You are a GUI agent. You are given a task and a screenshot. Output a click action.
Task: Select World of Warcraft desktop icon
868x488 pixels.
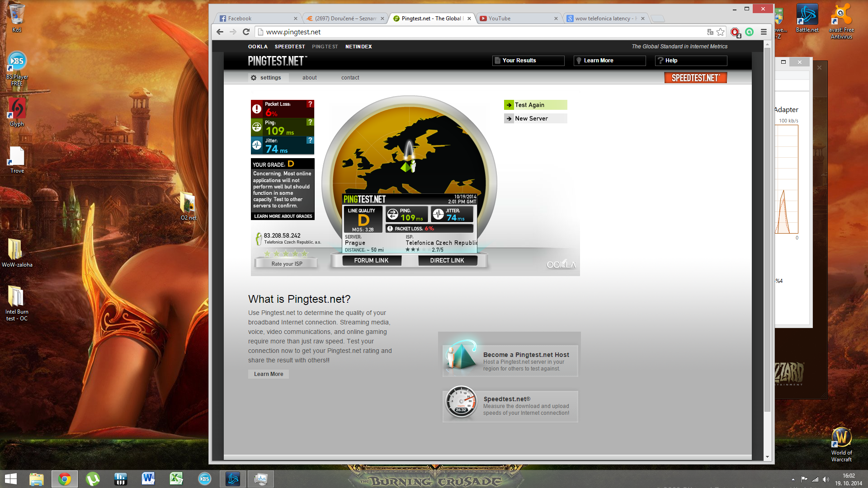pos(841,445)
